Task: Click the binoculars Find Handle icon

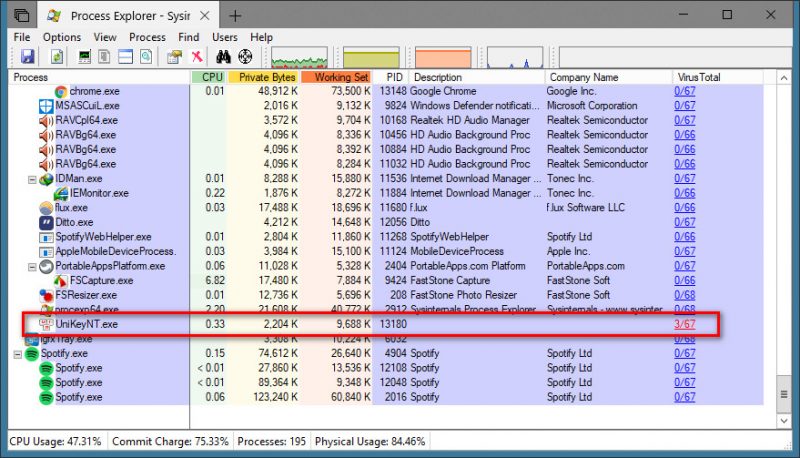Action: (x=223, y=56)
